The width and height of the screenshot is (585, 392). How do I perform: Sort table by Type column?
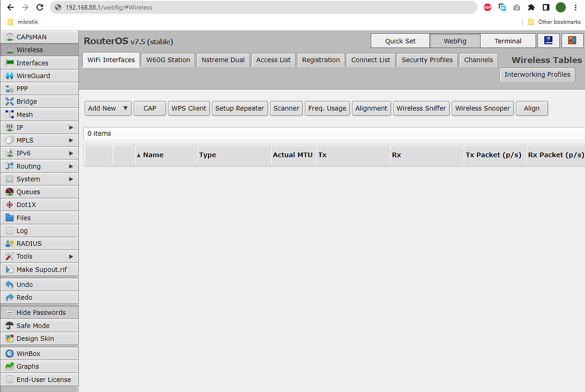234,155
